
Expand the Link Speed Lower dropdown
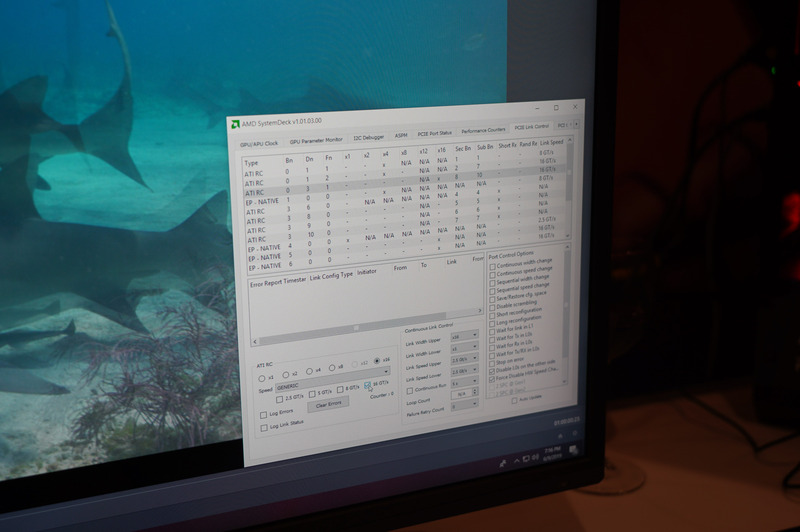tap(464, 370)
